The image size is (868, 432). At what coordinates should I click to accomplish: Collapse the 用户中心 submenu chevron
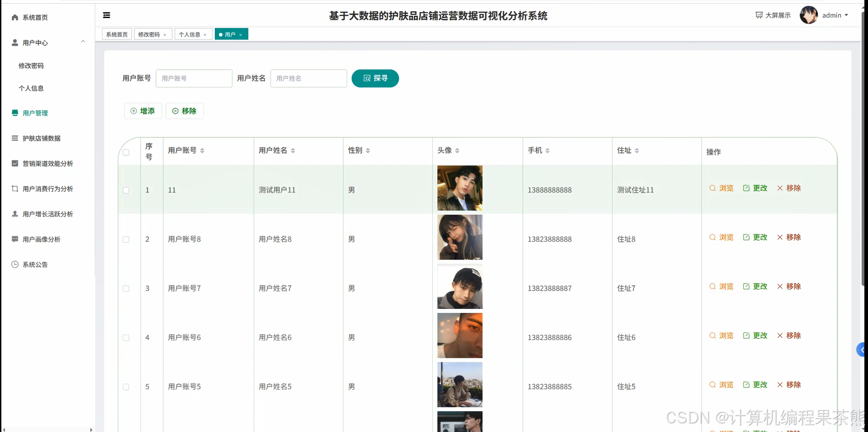coord(83,42)
